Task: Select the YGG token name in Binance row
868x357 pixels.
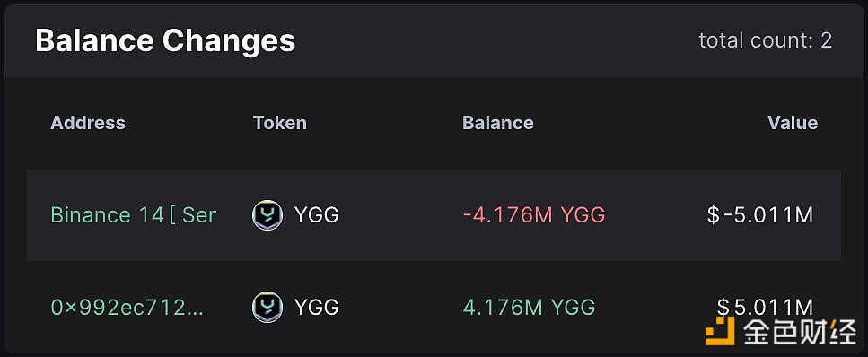Action: coord(316,214)
